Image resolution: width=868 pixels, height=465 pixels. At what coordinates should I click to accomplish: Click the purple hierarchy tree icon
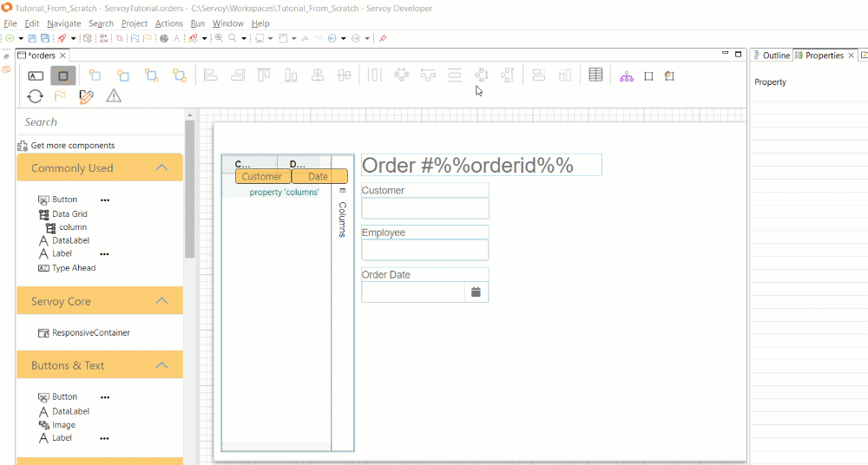(627, 76)
